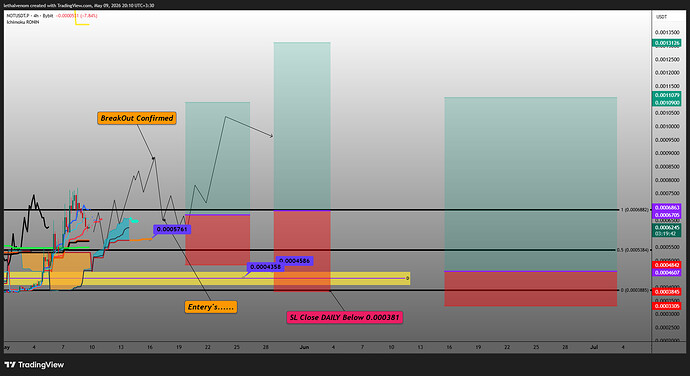The height and width of the screenshot is (376, 690).
Task: Click the 0.0008000 price scale value
Action: tap(667, 180)
